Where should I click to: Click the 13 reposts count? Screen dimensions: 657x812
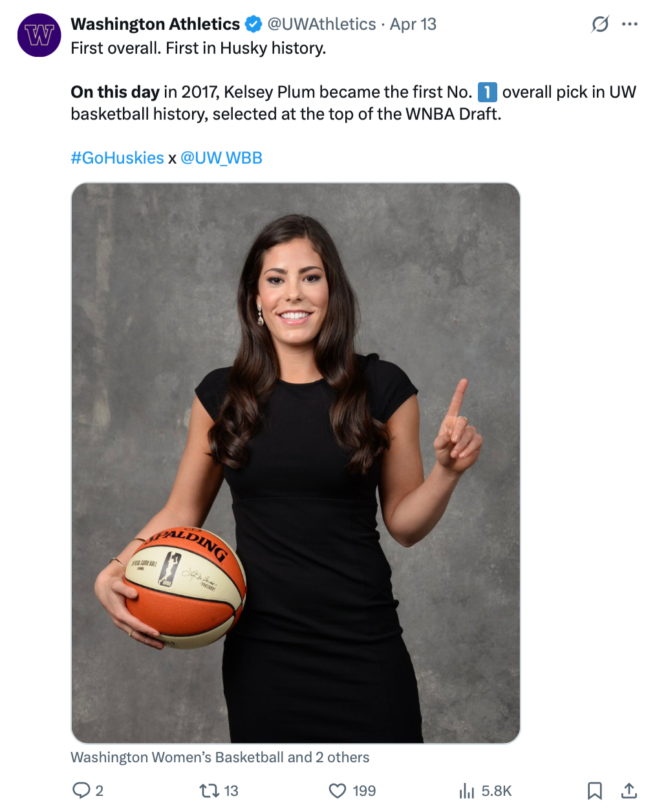[x=231, y=791]
